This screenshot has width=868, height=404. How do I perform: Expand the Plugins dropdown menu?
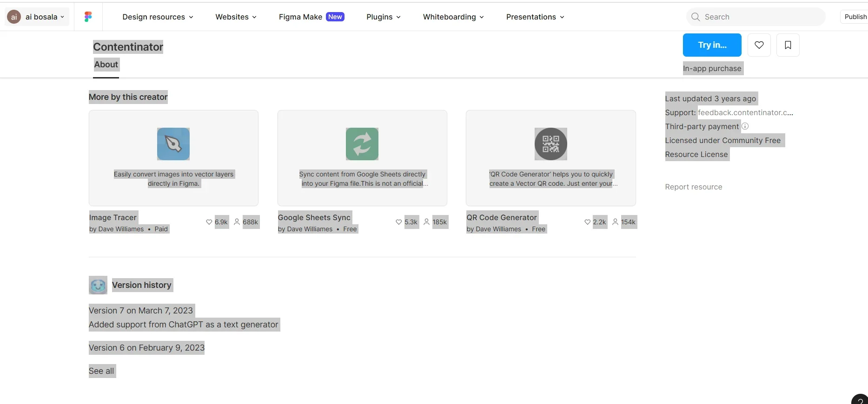click(383, 17)
